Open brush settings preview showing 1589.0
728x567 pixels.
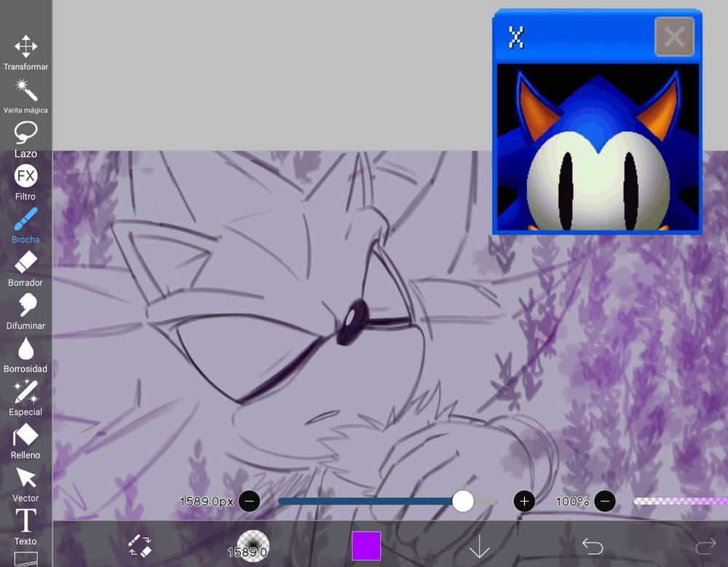coord(252,546)
